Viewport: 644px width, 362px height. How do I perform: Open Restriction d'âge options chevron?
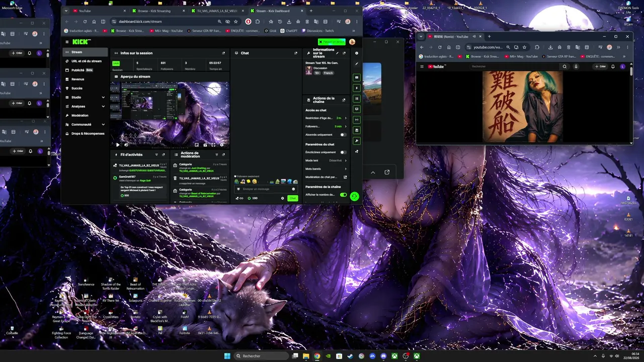(345, 118)
